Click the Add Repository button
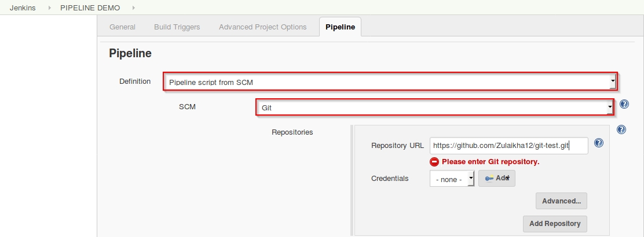644x237 pixels. [554, 224]
